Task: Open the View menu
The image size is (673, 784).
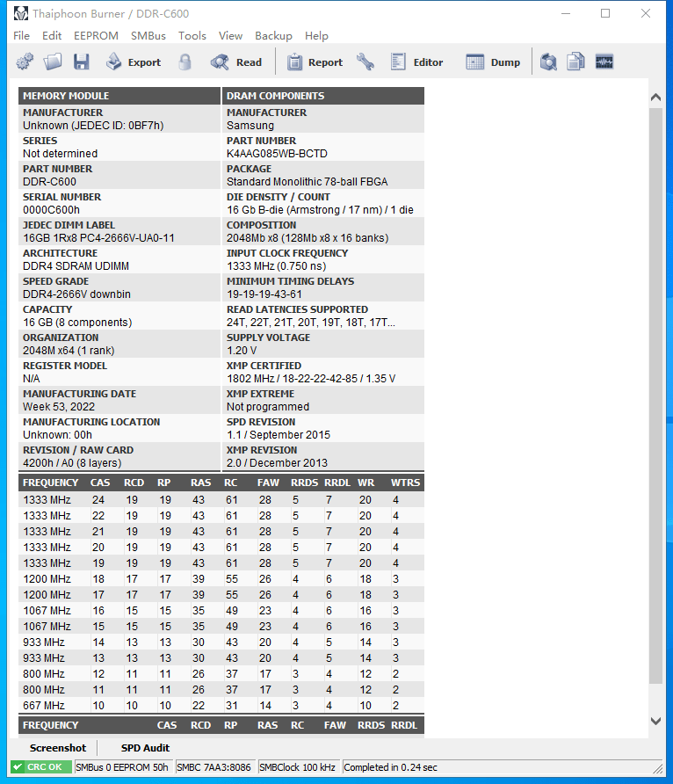Action: click(x=230, y=35)
